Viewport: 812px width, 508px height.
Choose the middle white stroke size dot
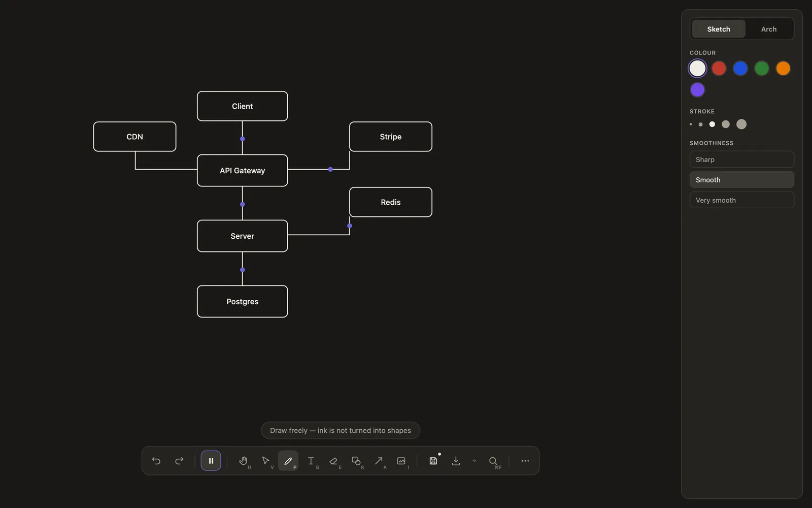[x=712, y=124]
